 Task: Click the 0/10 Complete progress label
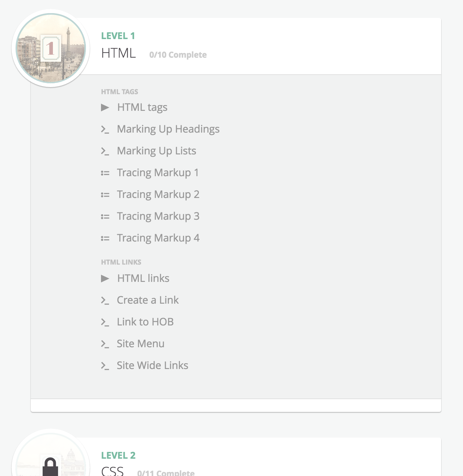(x=178, y=55)
